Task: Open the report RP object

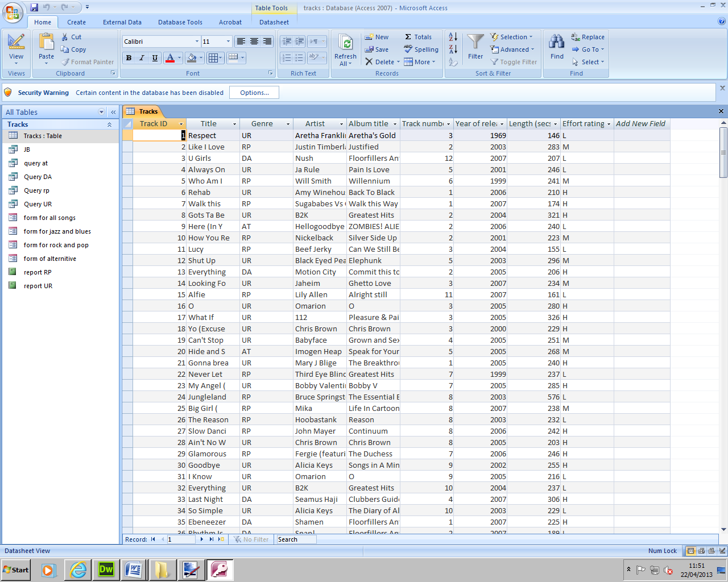Action: point(38,272)
